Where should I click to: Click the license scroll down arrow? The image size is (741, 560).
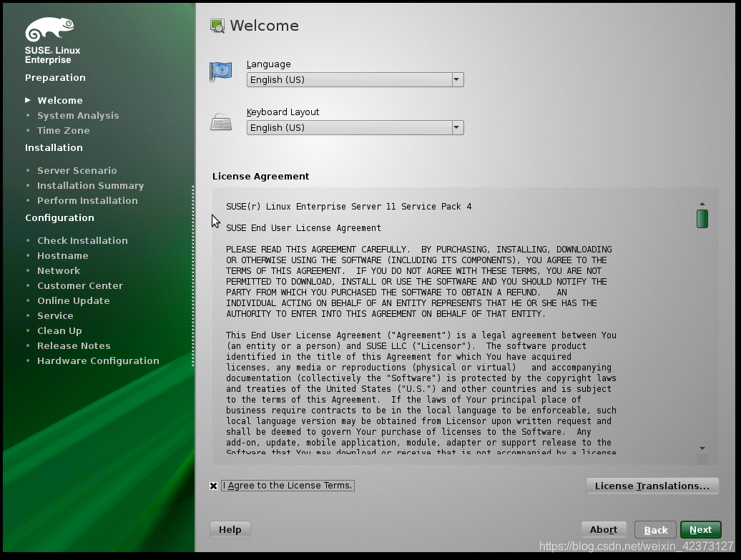702,448
